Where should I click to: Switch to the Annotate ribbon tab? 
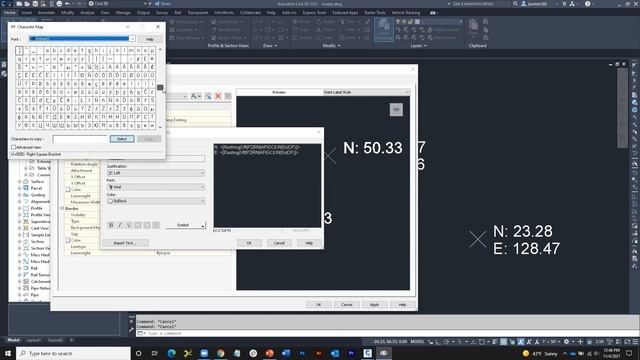coord(46,13)
